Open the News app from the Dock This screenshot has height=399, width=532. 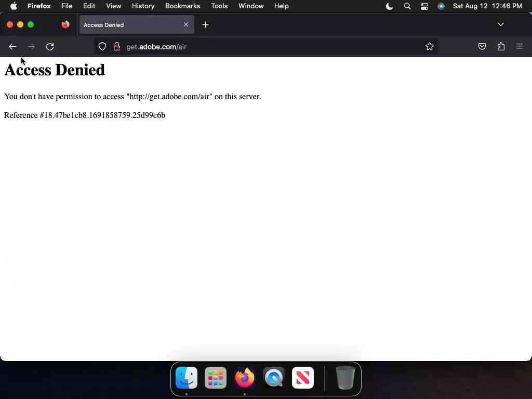(303, 378)
